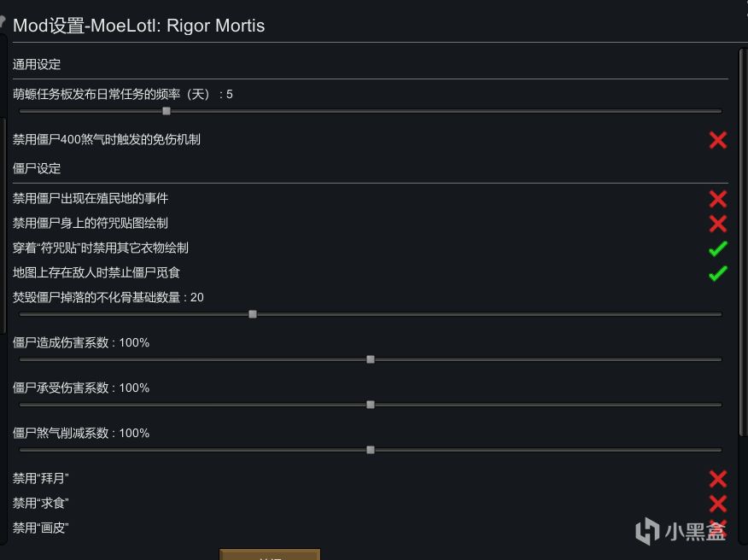Click the 僵尸造成伤害系数 slider handle
748x560 pixels.
(x=371, y=359)
